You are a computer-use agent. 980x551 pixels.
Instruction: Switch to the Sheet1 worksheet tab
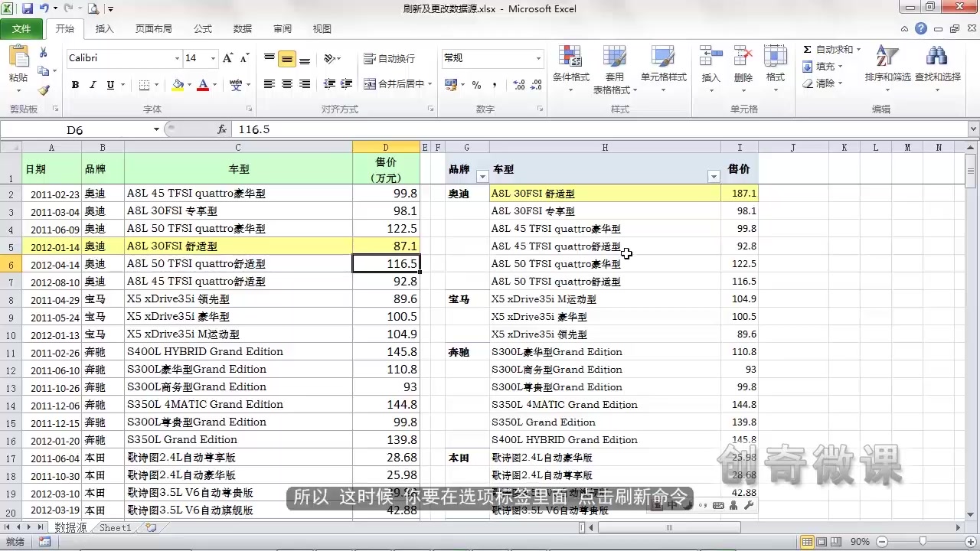(113, 527)
